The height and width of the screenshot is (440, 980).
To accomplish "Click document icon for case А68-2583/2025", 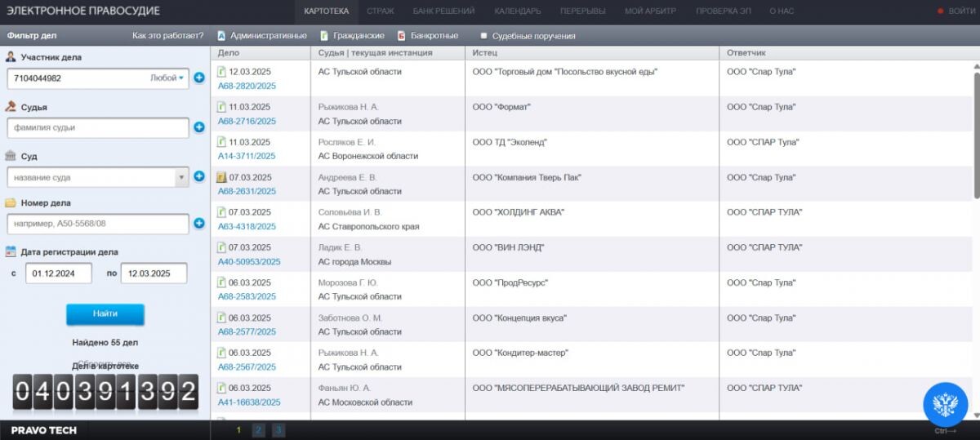I will pos(221,282).
